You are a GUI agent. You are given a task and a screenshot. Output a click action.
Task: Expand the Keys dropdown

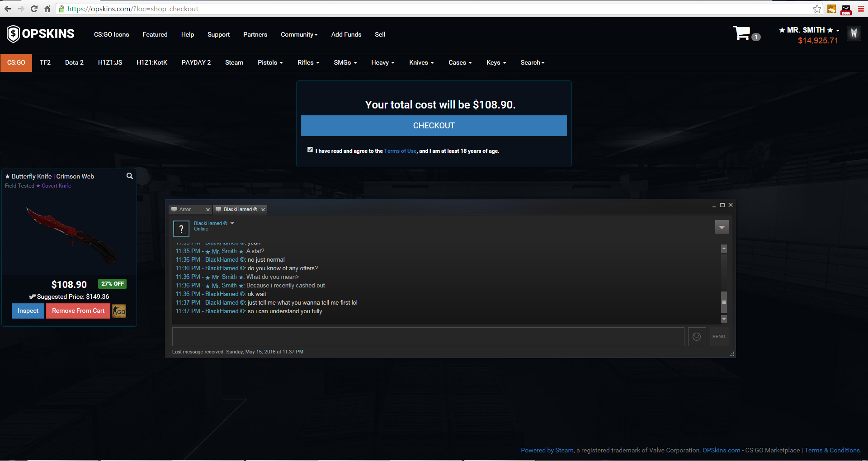point(496,62)
